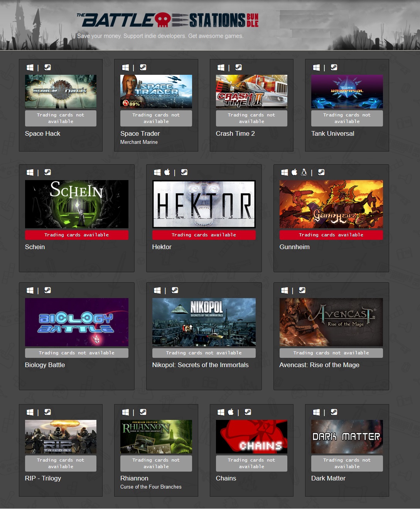
Task: Click the Chains title text
Action: (x=226, y=478)
